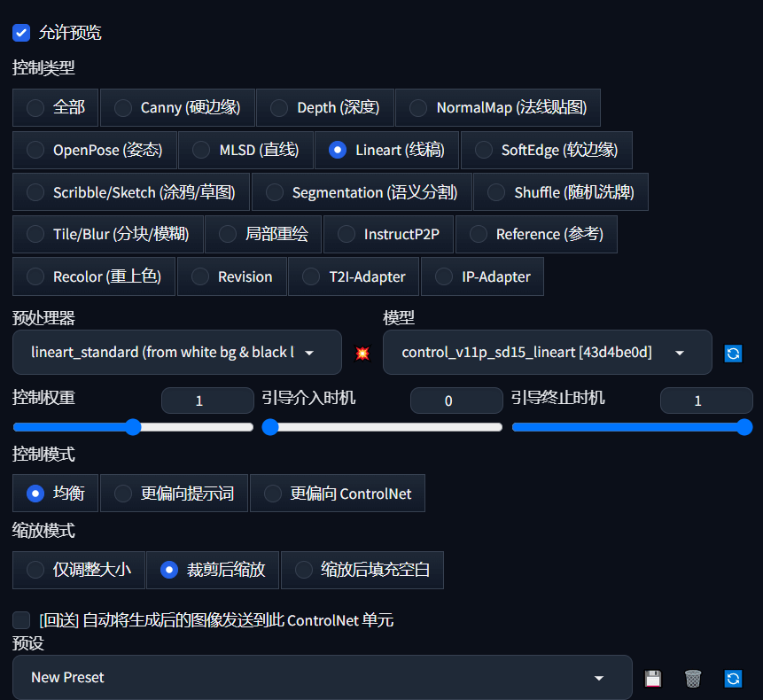The image size is (763, 700).
Task: Uncheck the 允许预览 checkbox
Action: tap(21, 33)
